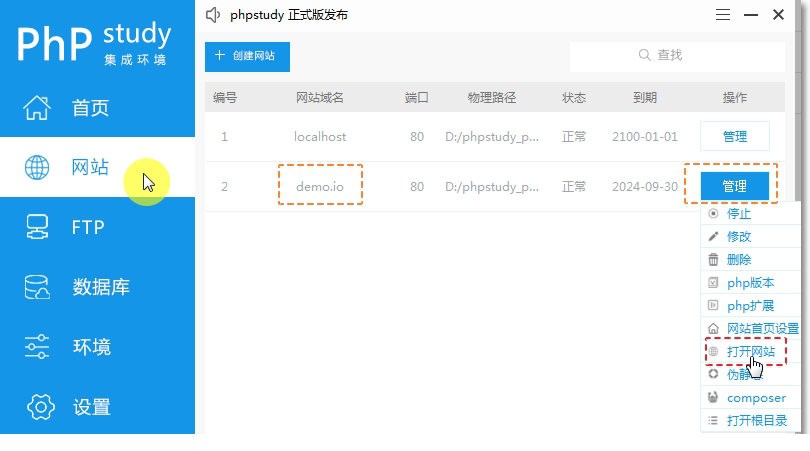Click the 端口 column header
The image size is (810, 451).
pos(416,97)
